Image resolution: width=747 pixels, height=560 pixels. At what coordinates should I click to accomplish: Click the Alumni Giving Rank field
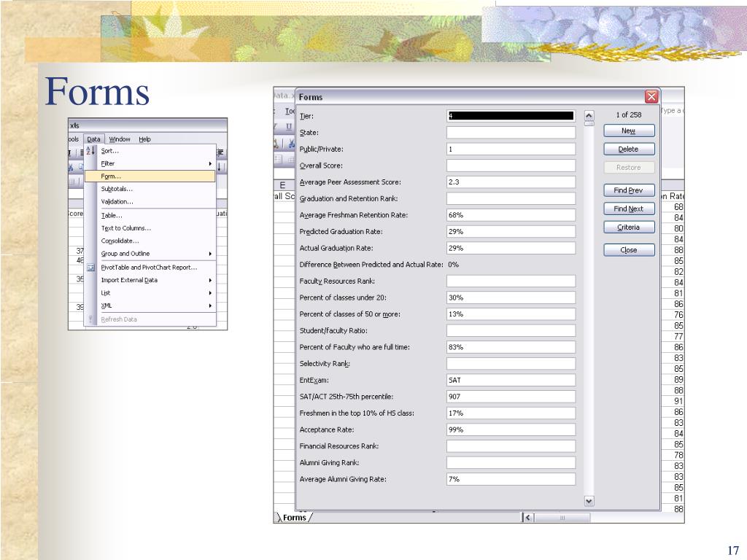pos(511,462)
